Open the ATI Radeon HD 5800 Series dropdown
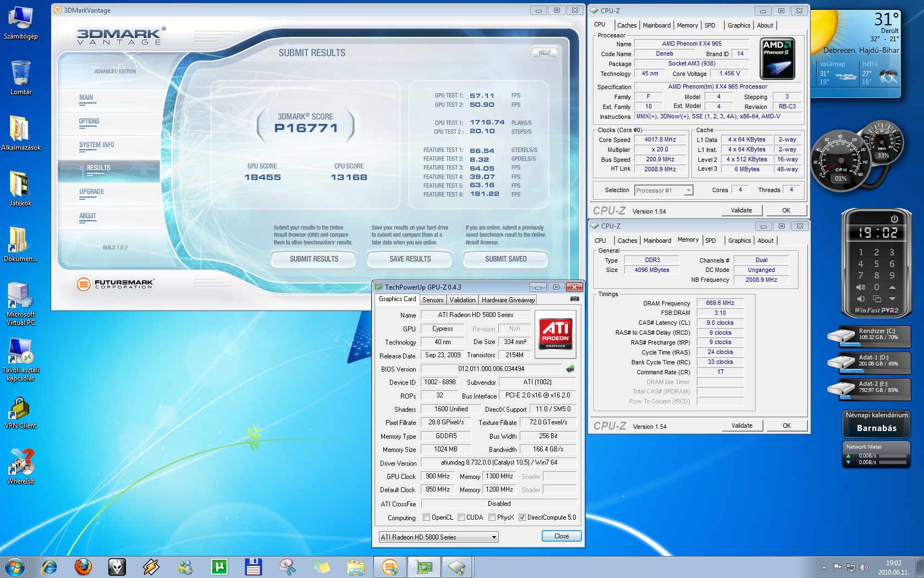This screenshot has height=578, width=924. tap(438, 537)
